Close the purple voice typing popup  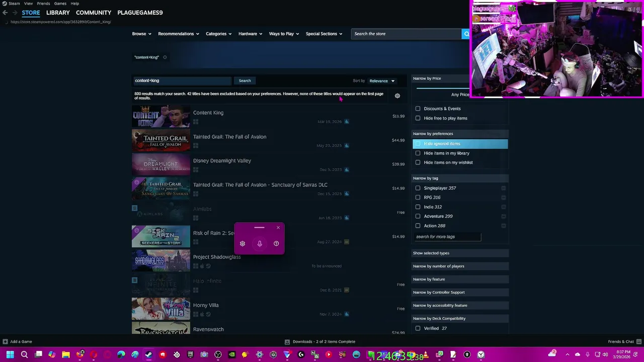pos(278,228)
